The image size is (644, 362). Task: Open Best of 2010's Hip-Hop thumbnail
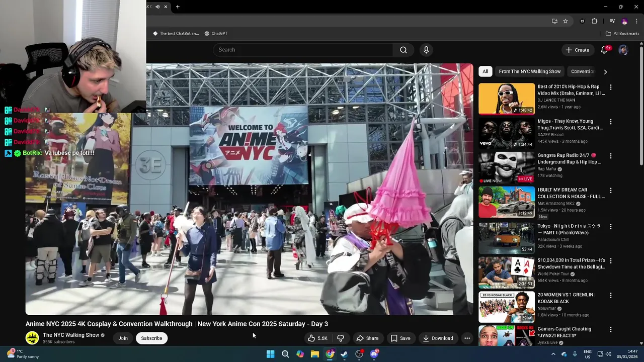[x=507, y=99]
